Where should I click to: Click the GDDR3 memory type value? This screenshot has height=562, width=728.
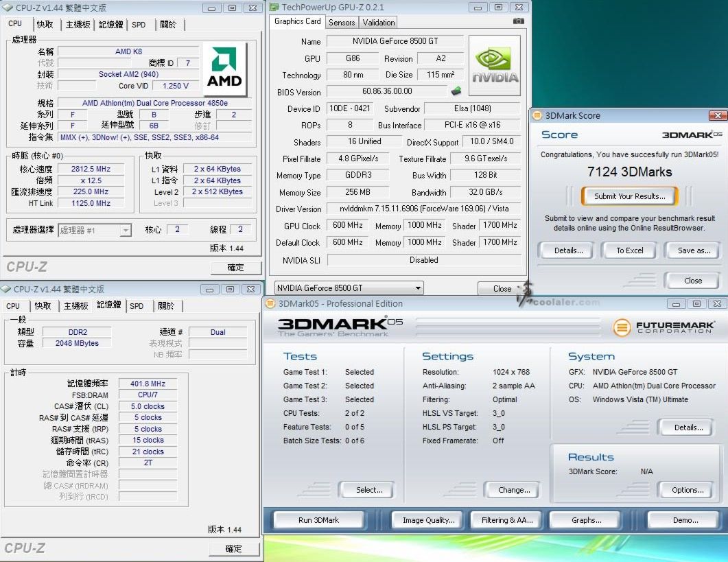tap(358, 175)
